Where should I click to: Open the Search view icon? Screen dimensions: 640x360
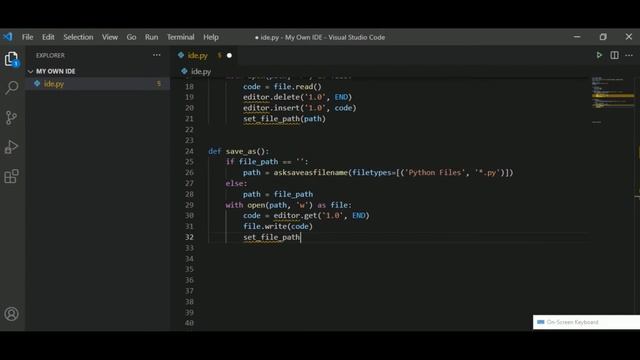coord(11,87)
